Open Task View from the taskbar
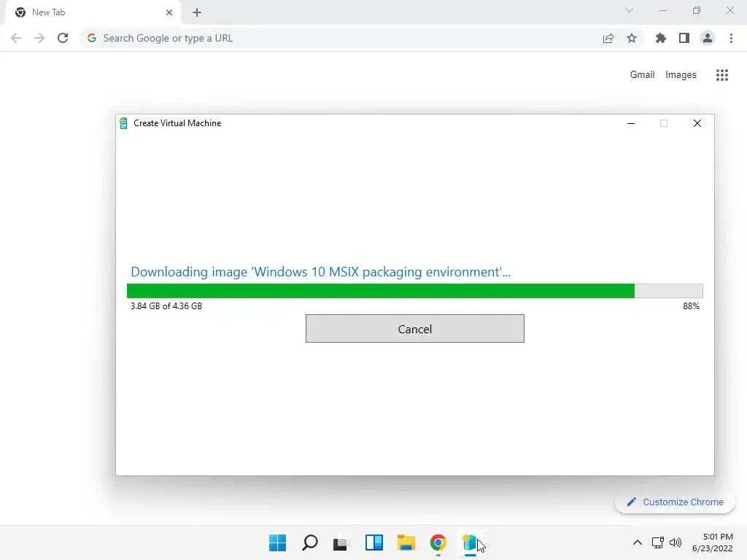Image resolution: width=747 pixels, height=560 pixels. tap(340, 542)
